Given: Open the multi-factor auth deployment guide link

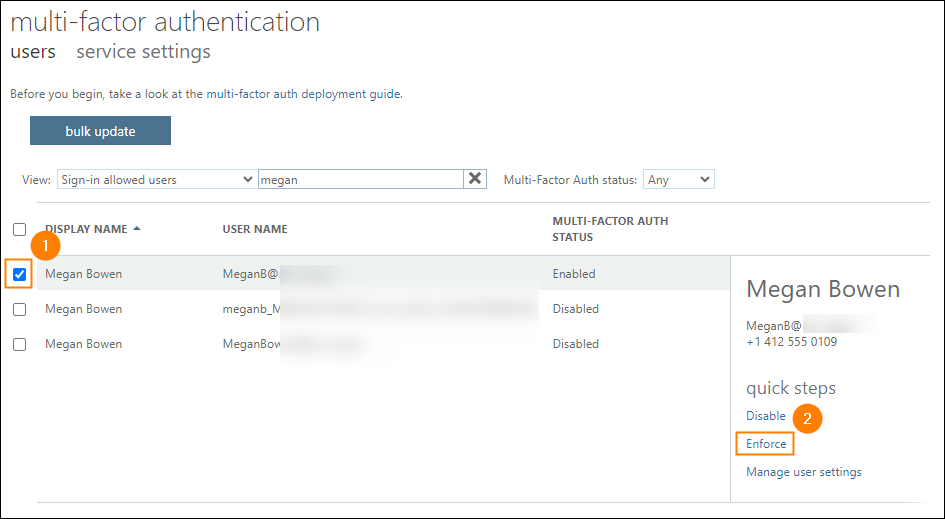Looking at the screenshot, I should tap(303, 94).
